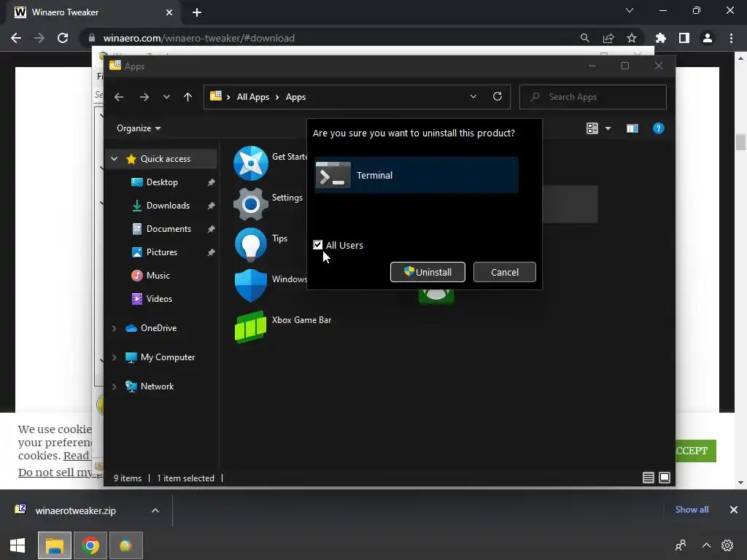Reload the Chrome page
The width and height of the screenshot is (747, 560).
pyautogui.click(x=63, y=38)
